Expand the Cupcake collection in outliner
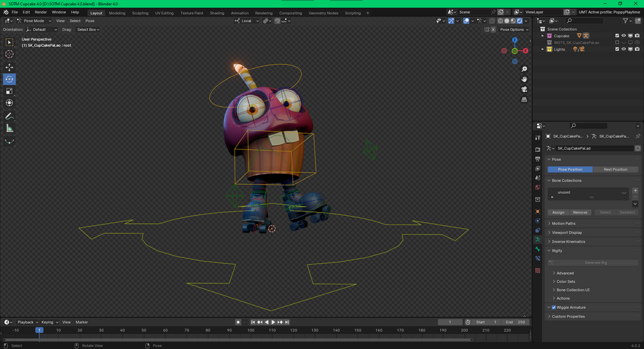Image resolution: width=644 pixels, height=349 pixels. [543, 36]
